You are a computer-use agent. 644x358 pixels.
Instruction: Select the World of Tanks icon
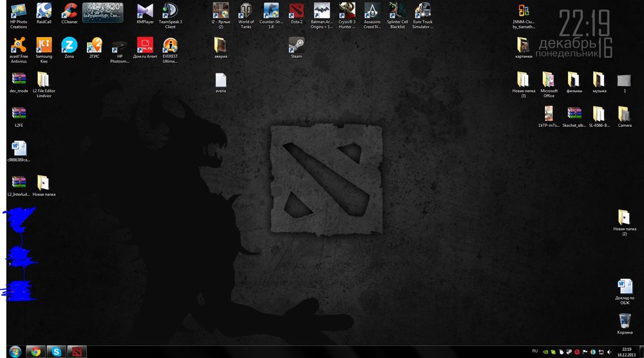246,11
